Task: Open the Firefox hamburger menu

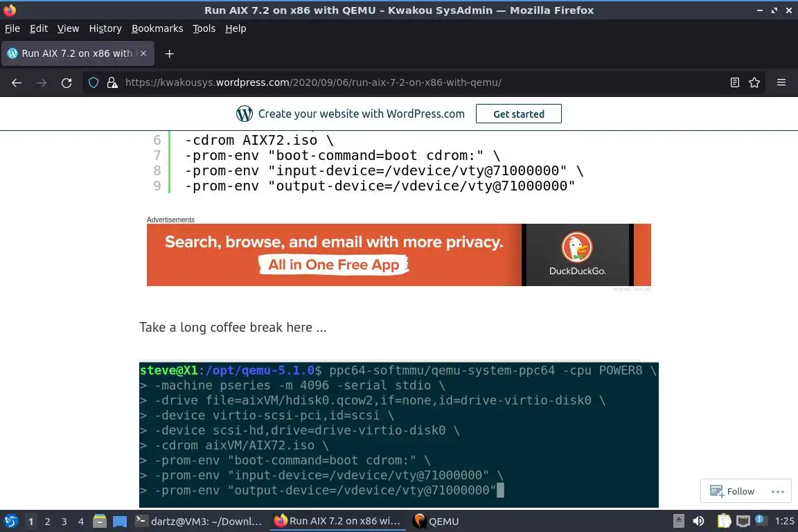Action: [x=781, y=82]
